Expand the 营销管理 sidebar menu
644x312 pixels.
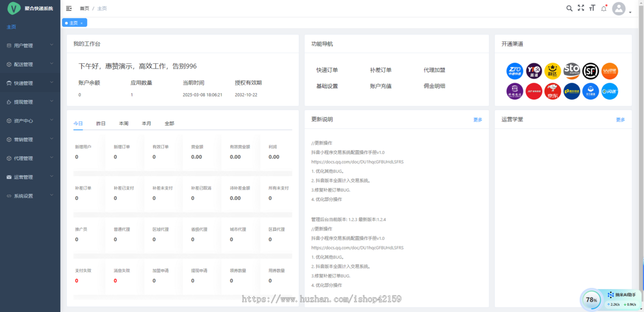[x=30, y=140]
